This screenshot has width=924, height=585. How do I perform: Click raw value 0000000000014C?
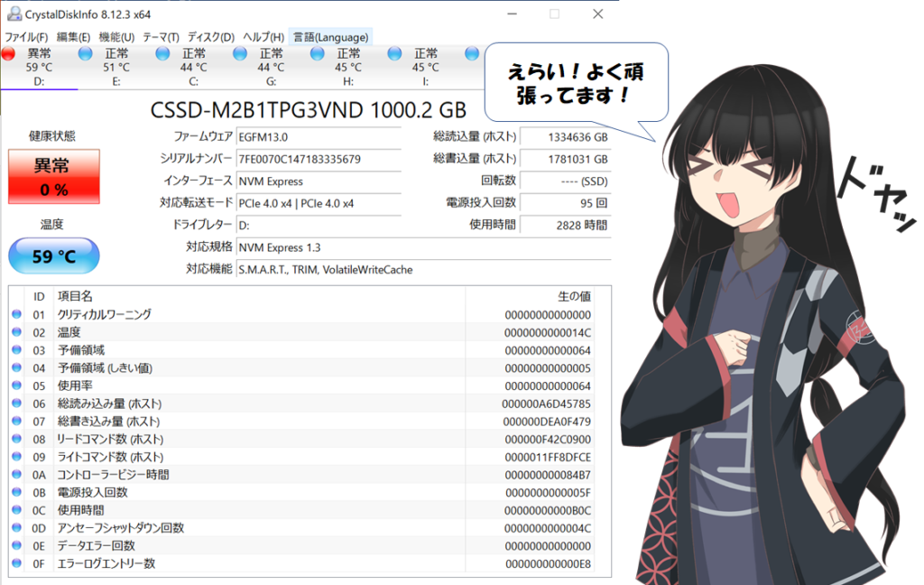[548, 332]
